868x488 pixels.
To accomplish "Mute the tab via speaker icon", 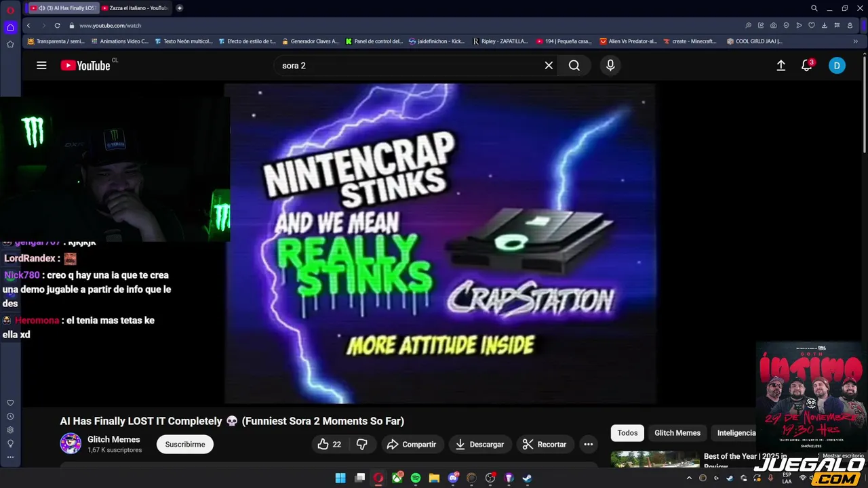I will [42, 8].
